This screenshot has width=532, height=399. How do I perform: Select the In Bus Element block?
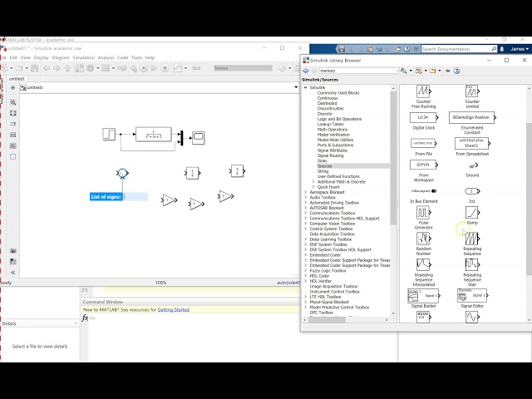point(424,191)
